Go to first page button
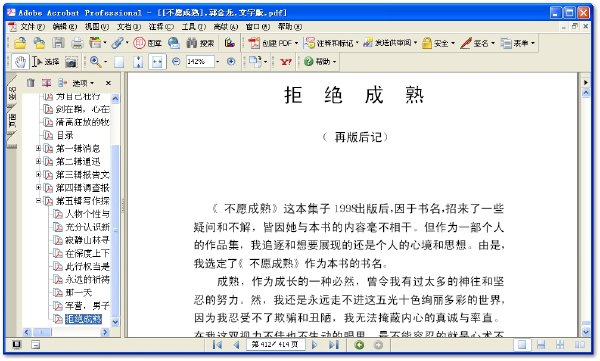Screen dimensions: 600x361 click(x=217, y=345)
